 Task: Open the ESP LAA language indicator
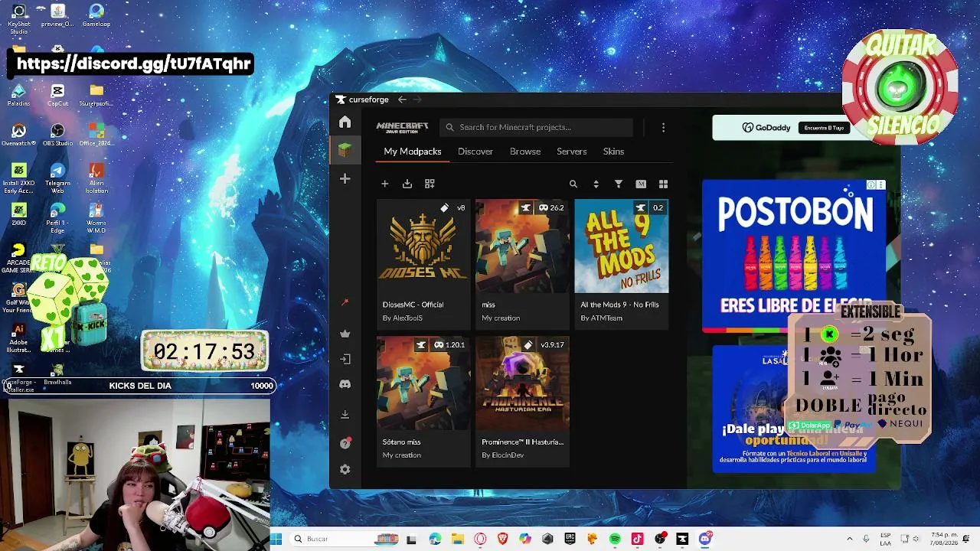pyautogui.click(x=886, y=539)
